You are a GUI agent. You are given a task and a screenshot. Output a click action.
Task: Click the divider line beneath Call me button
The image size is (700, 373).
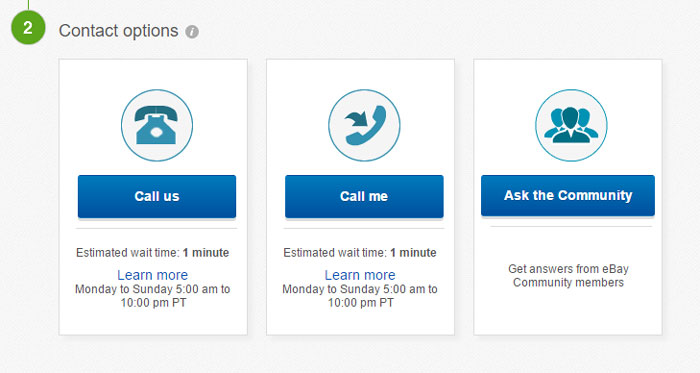click(364, 228)
